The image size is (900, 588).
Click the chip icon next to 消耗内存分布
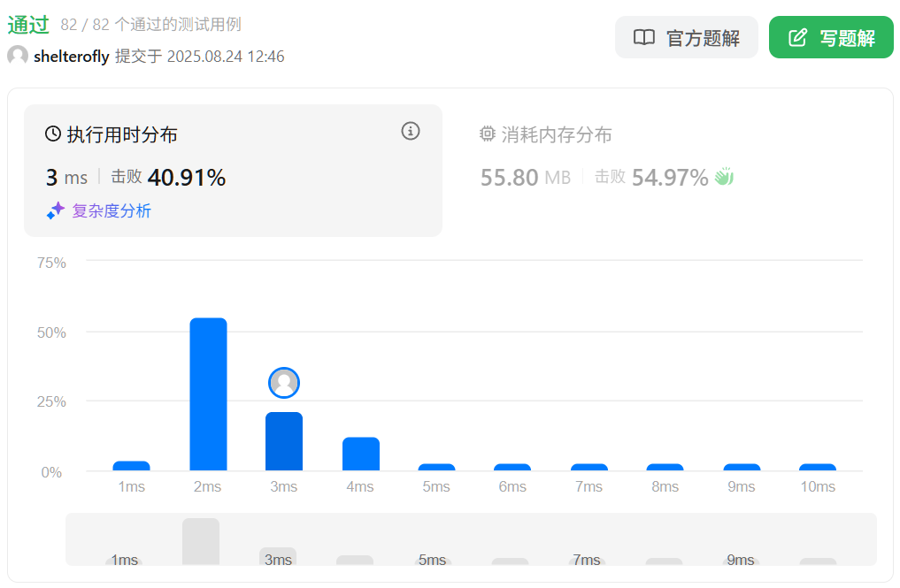(487, 134)
